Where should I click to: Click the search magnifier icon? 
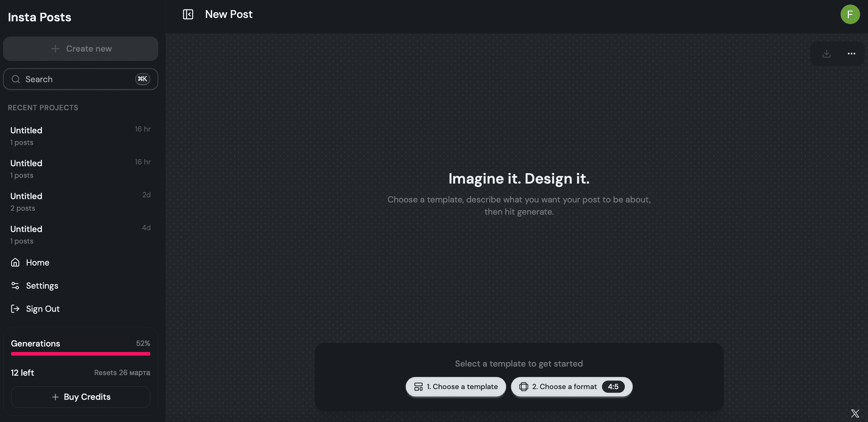pos(16,79)
